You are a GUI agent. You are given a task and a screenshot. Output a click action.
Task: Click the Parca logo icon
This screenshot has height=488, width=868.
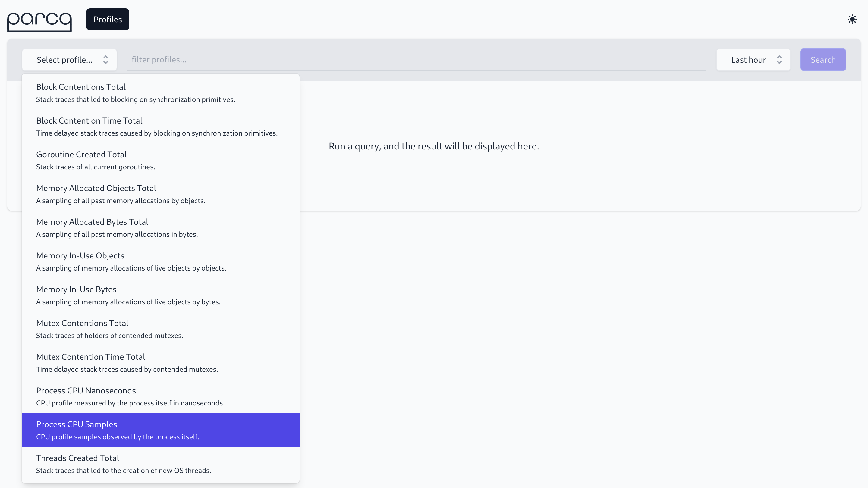pyautogui.click(x=39, y=20)
